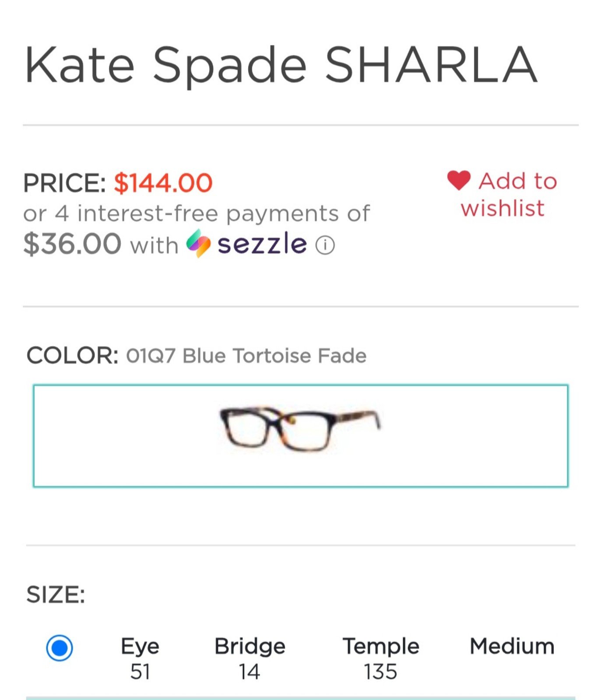This screenshot has width=601, height=700.
Task: Open the Sezzle info circle icon
Action: tap(325, 245)
